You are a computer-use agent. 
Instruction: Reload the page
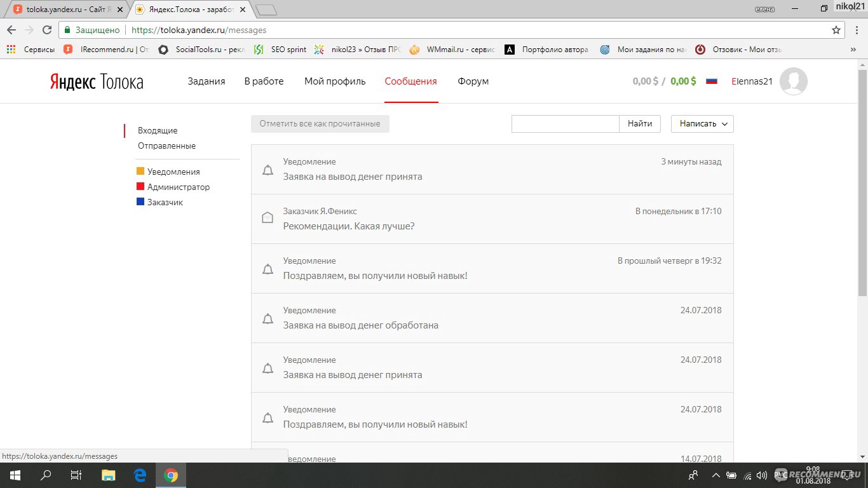(x=46, y=30)
